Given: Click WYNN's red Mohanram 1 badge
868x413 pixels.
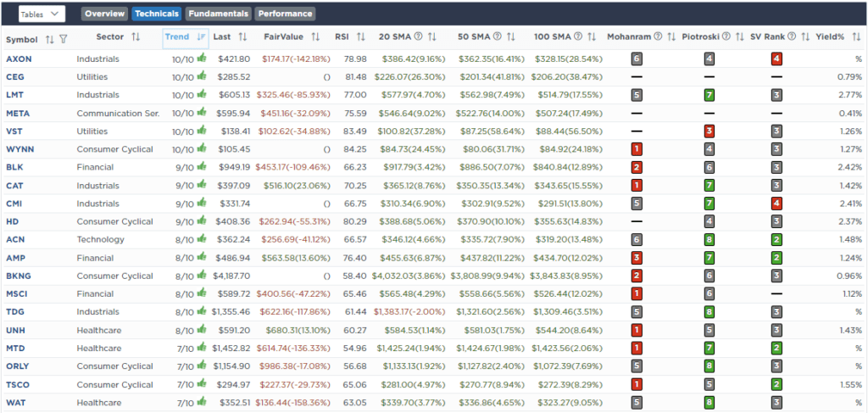Looking at the screenshot, I should tap(637, 149).
